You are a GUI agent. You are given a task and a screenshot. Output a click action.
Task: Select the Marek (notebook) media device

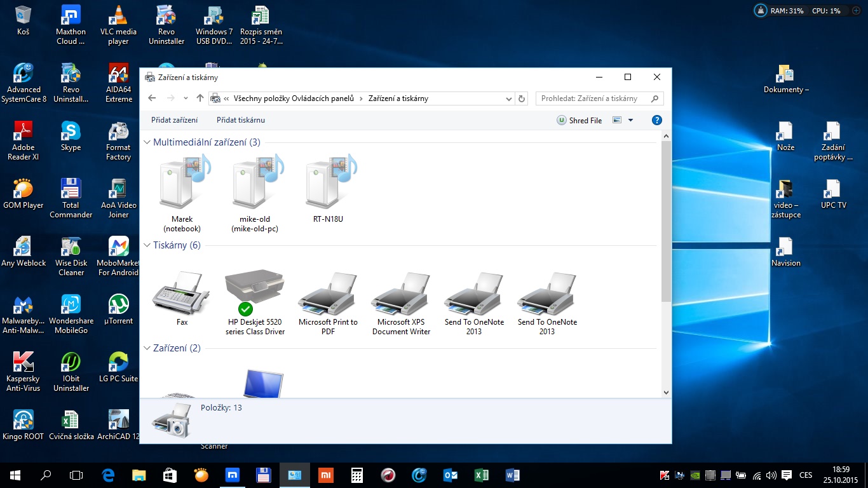(182, 184)
